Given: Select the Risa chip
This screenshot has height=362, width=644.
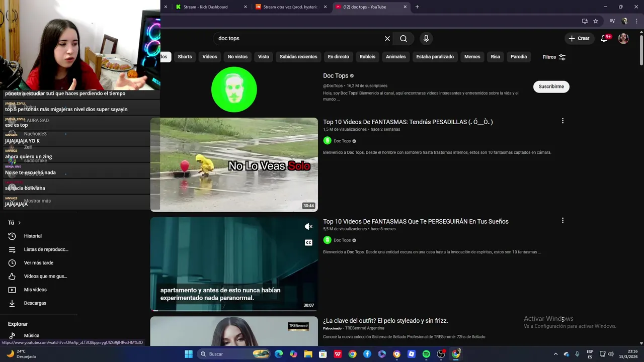Looking at the screenshot, I should (x=496, y=57).
